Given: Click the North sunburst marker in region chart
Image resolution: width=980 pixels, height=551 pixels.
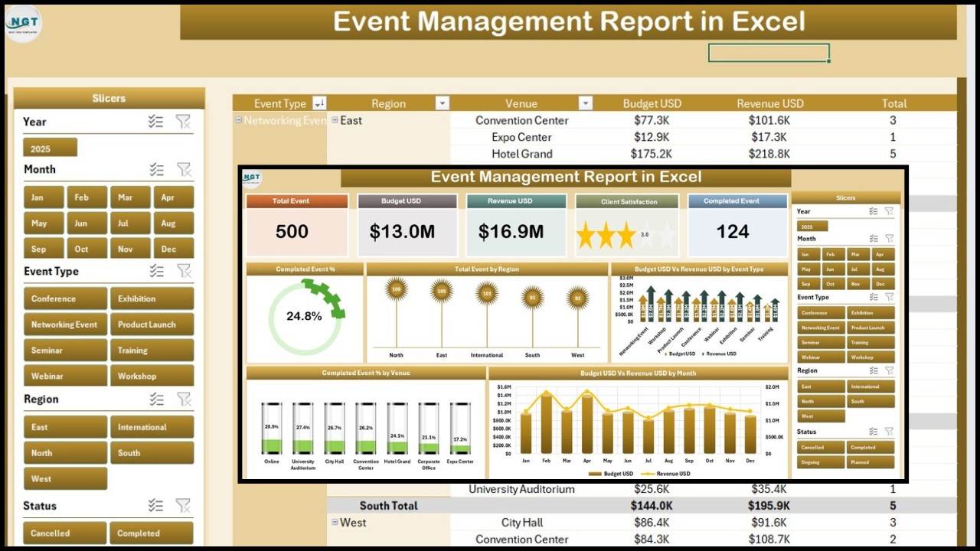Looking at the screenshot, I should (x=396, y=289).
